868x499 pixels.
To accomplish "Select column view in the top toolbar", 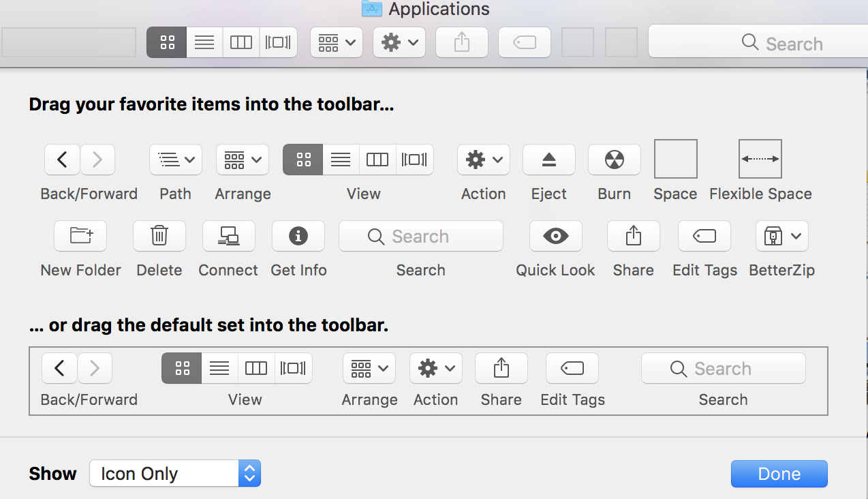I will tap(241, 42).
